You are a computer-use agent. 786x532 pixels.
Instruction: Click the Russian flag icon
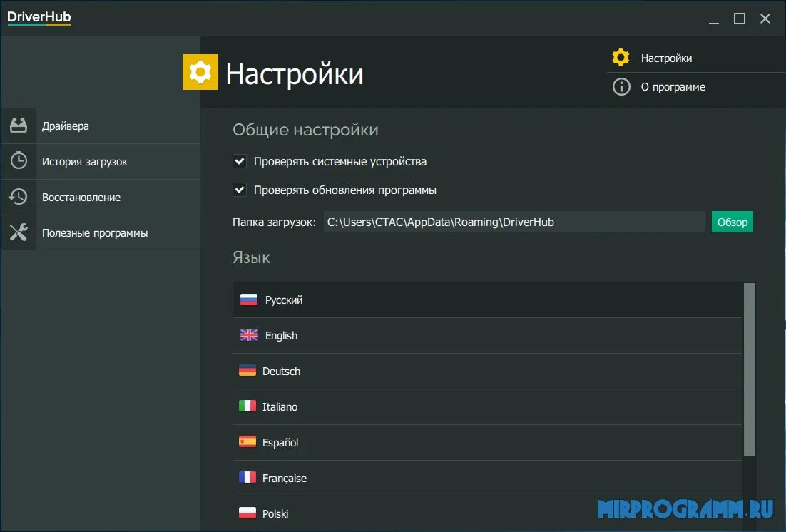click(248, 300)
